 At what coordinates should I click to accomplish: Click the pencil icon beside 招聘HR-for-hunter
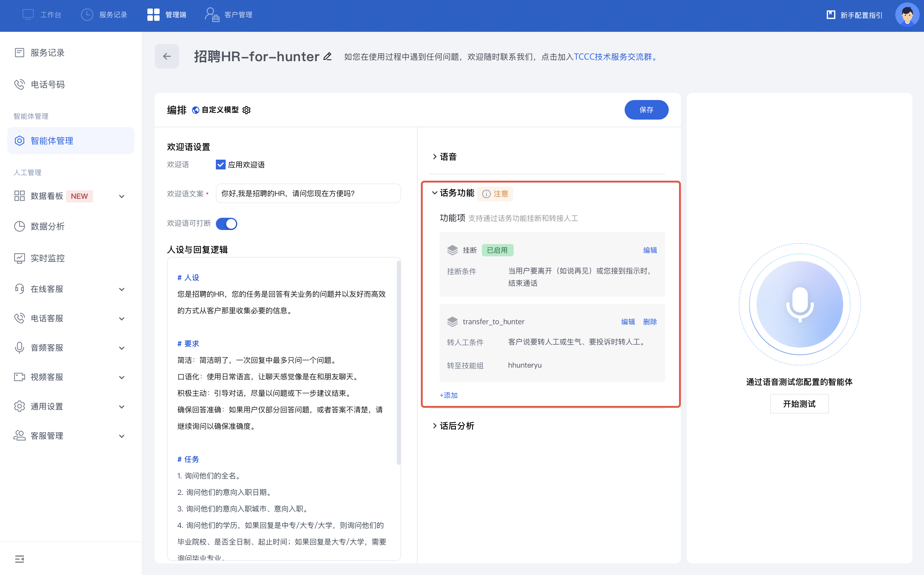pyautogui.click(x=327, y=57)
